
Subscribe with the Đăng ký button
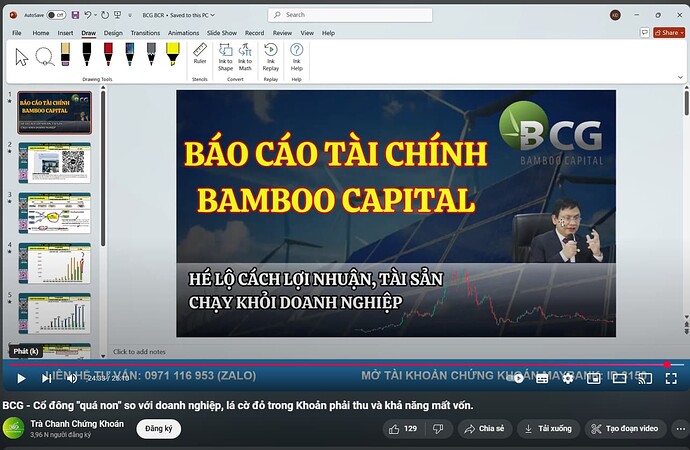(x=158, y=428)
